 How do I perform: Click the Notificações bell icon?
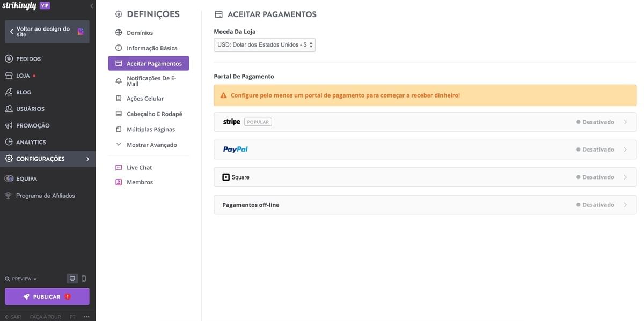[119, 81]
